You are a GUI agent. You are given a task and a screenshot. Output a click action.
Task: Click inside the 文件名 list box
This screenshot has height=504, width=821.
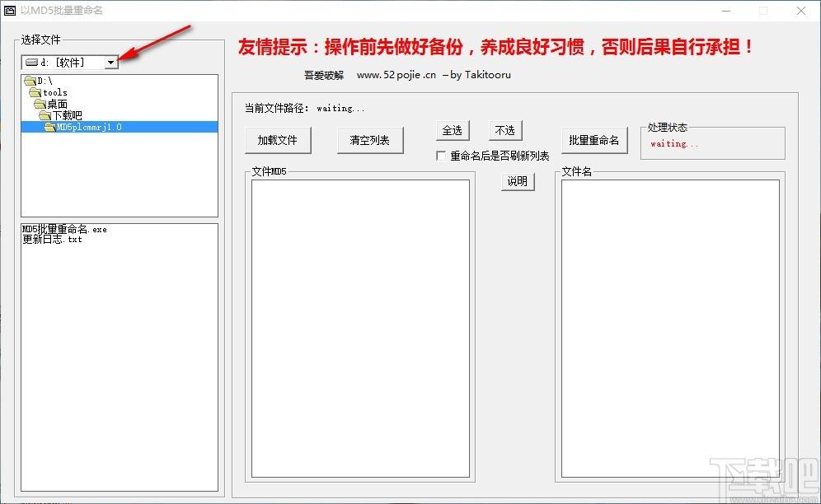[670, 329]
